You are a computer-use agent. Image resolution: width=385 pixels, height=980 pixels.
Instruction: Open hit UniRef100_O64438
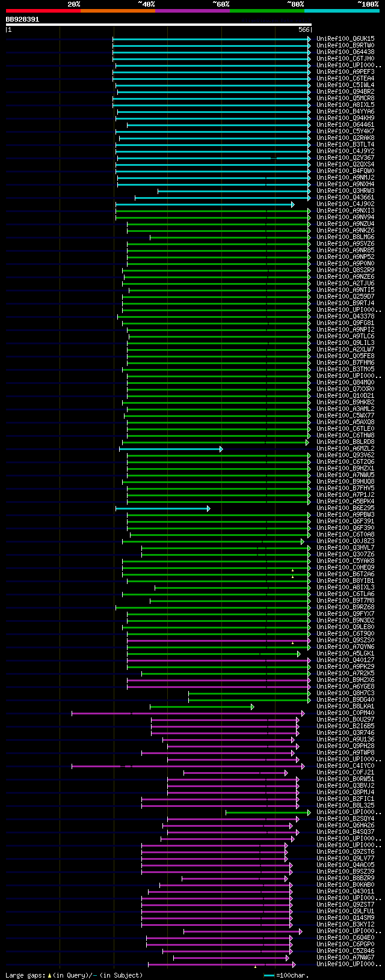coord(345,52)
